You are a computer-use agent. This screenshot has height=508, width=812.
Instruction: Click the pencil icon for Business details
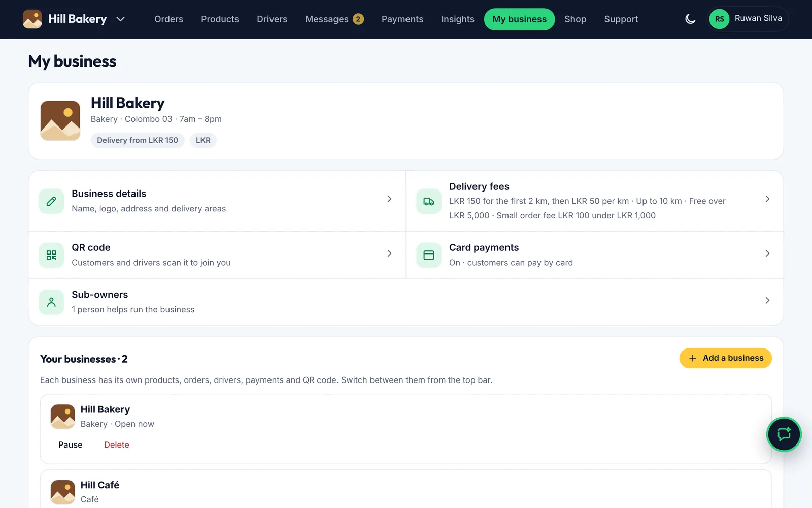[x=51, y=201]
